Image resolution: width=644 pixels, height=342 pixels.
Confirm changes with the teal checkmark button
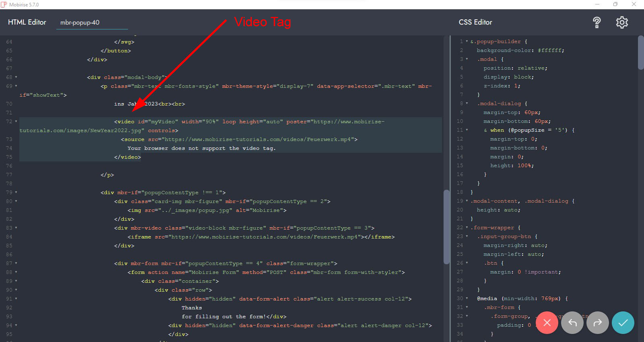[623, 323]
